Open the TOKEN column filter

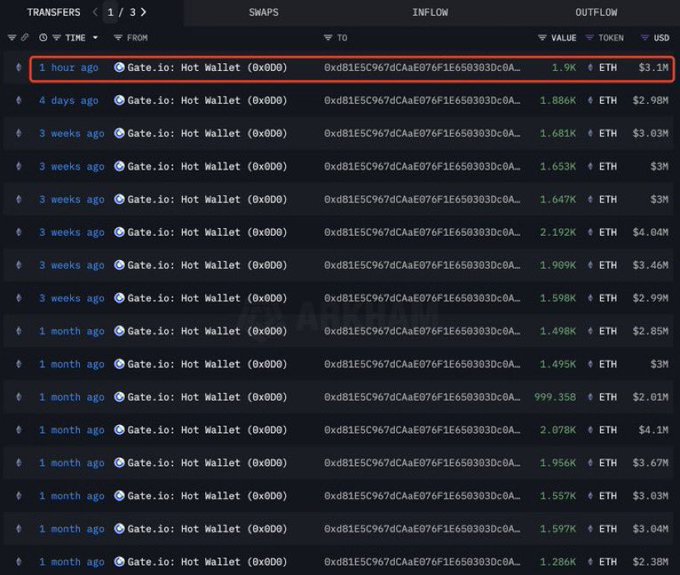(x=589, y=38)
